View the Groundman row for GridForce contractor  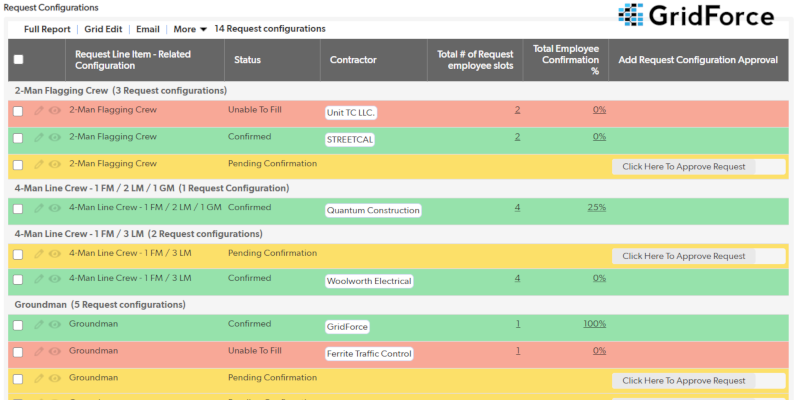(55, 324)
